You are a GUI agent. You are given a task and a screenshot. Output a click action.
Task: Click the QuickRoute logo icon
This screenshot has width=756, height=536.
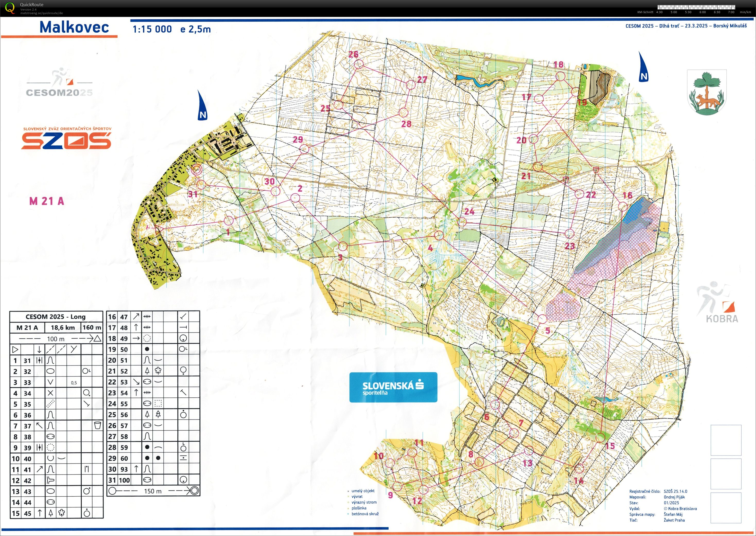click(x=10, y=8)
